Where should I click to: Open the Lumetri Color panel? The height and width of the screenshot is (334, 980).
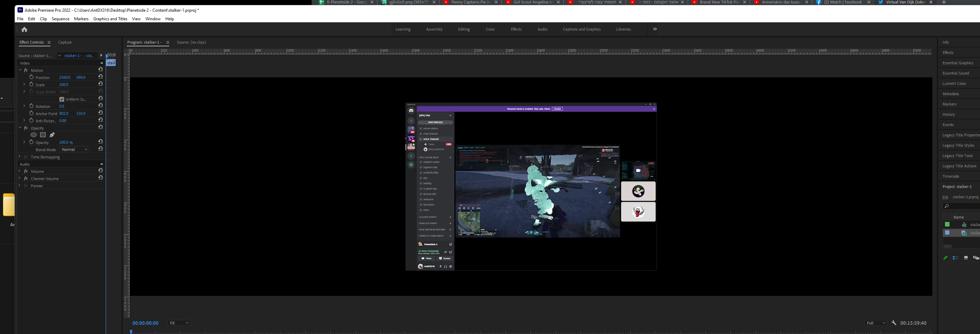coord(954,83)
